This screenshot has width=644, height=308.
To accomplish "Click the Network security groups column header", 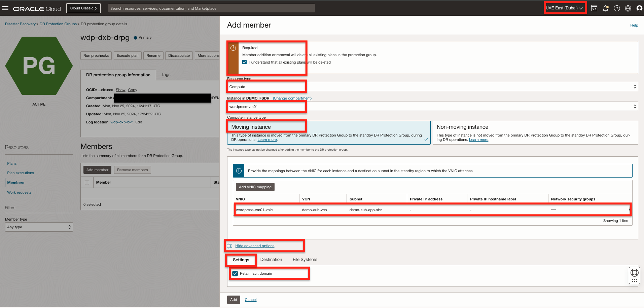I will [573, 199].
